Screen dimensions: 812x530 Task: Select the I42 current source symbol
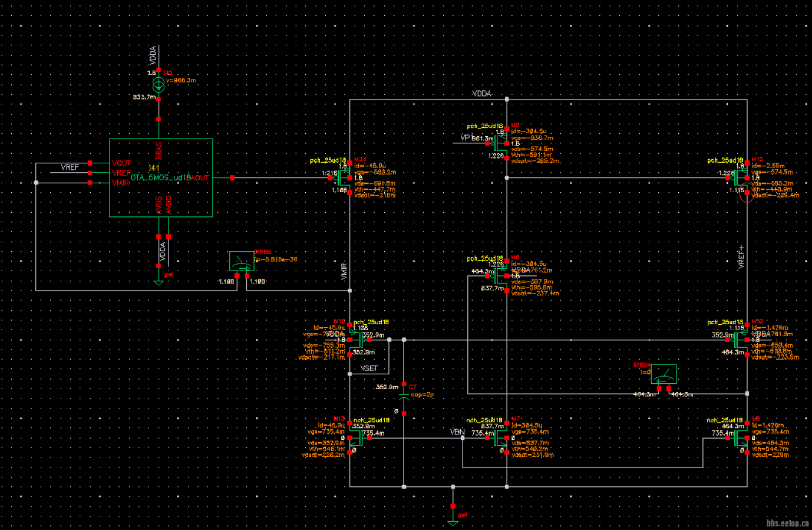(x=159, y=84)
